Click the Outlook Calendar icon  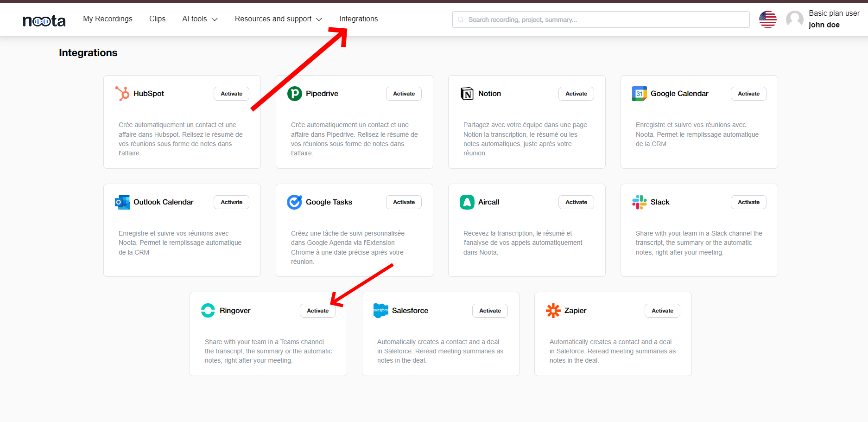click(x=122, y=202)
